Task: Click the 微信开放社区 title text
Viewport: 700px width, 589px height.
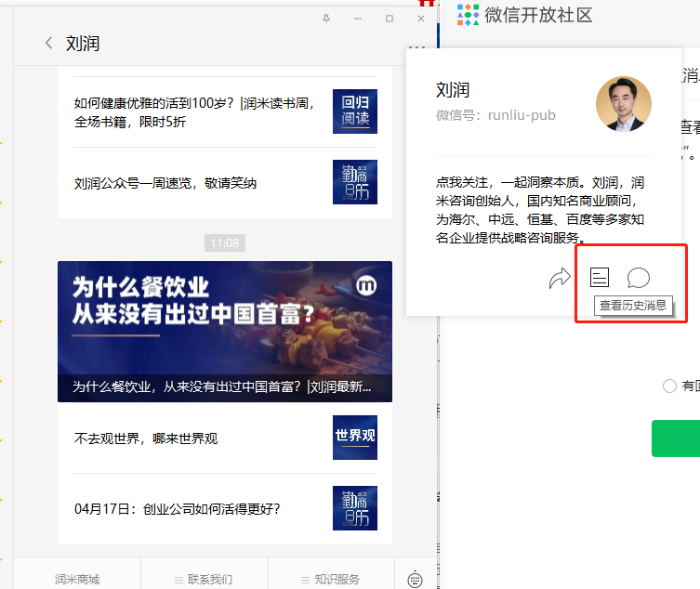Action: pyautogui.click(x=538, y=15)
